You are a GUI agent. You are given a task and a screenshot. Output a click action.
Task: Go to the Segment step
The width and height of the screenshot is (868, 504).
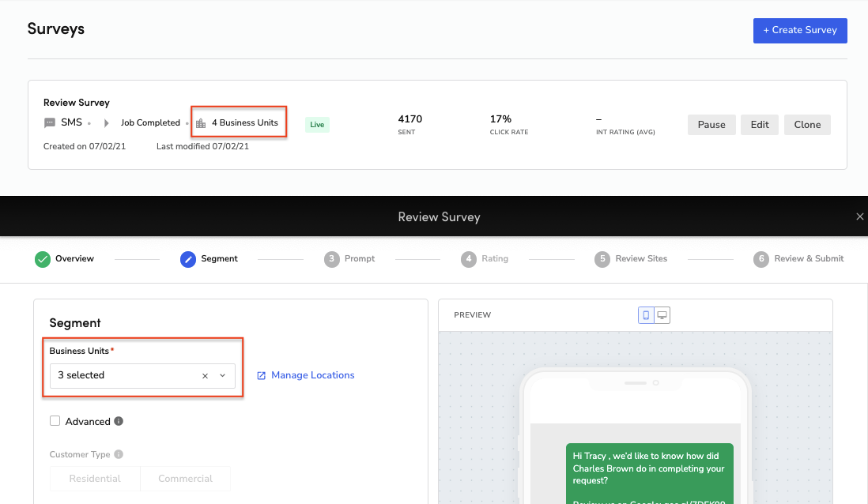[x=219, y=258]
